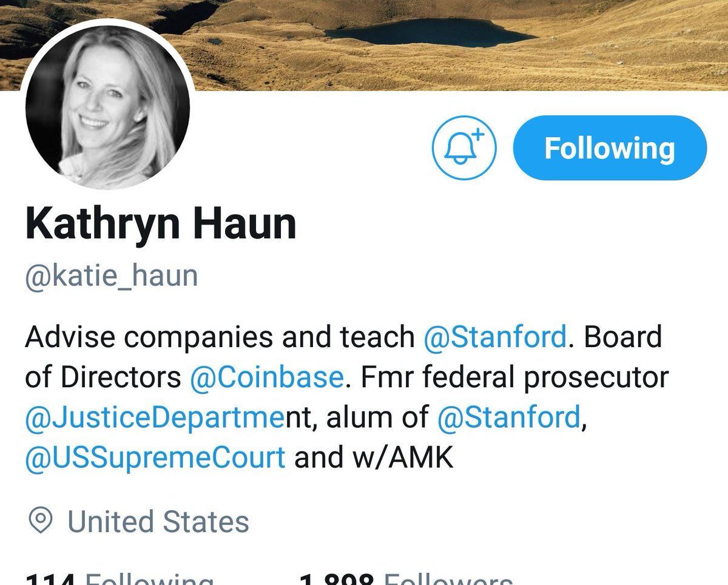
Task: Click the location pin icon
Action: (x=41, y=521)
